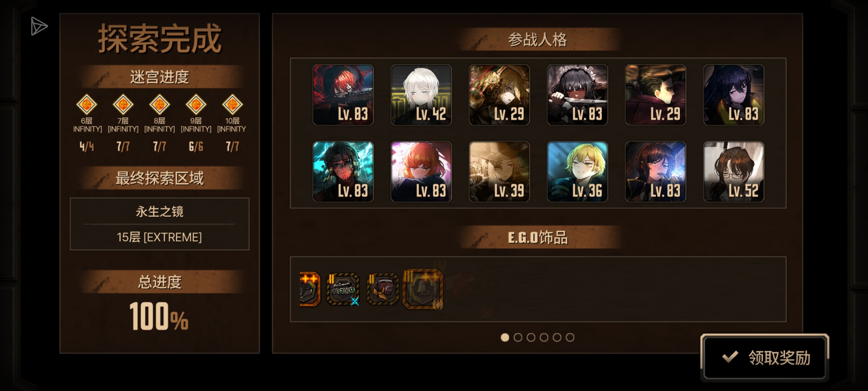Open the white-haired Lv. 42 identity portrait
Image resolution: width=868 pixels, height=391 pixels.
tap(421, 95)
